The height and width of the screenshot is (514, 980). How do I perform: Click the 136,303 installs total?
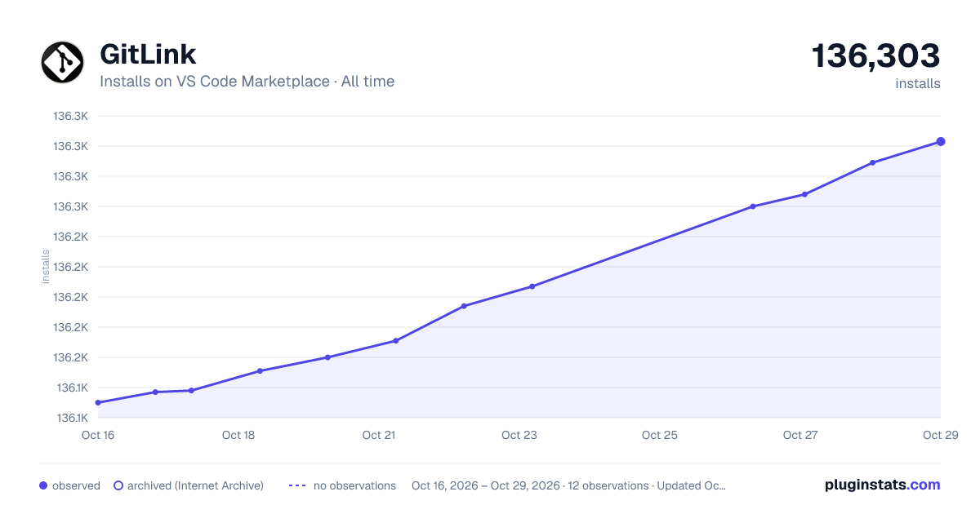pyautogui.click(x=875, y=56)
